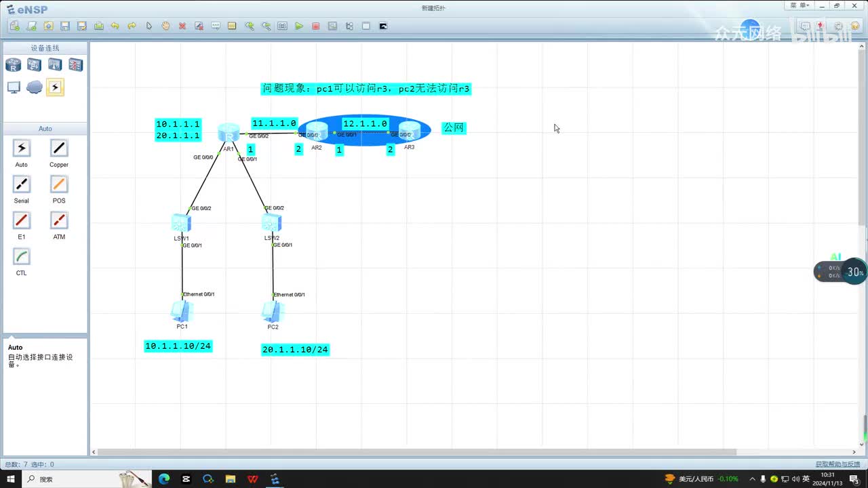Select the arrow pointer tool
The height and width of the screenshot is (488, 868).
tap(149, 26)
